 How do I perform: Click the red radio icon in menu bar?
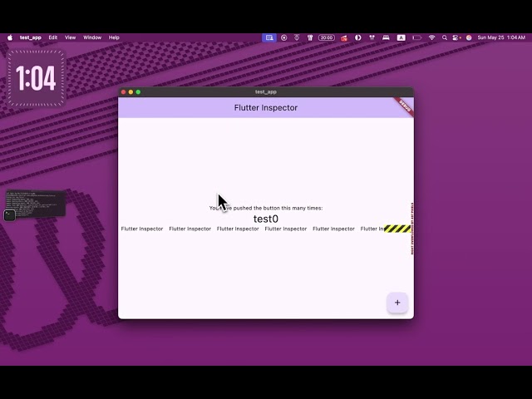tap(344, 38)
